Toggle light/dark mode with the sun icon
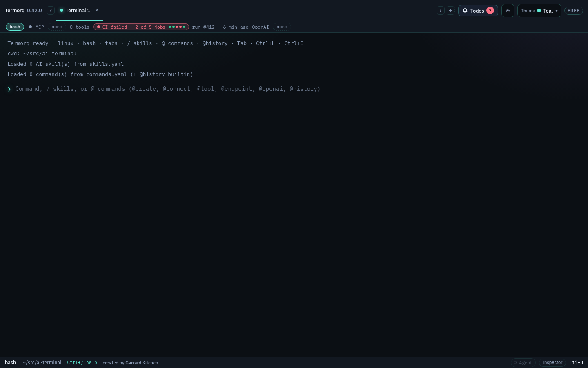This screenshot has width=588, height=368. point(508,11)
